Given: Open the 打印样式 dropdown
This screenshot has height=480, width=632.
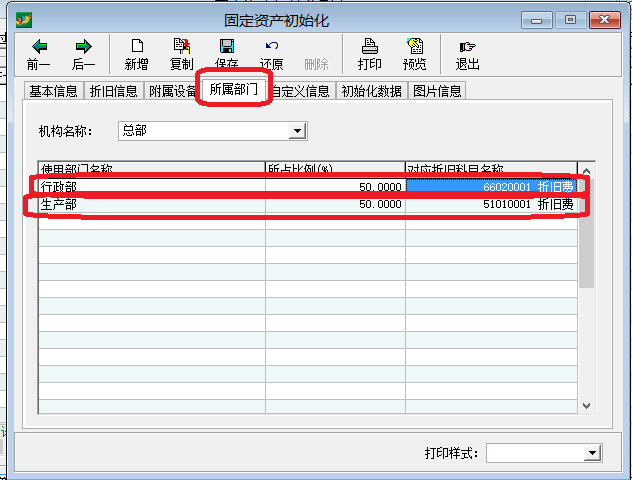Looking at the screenshot, I should pos(592,454).
